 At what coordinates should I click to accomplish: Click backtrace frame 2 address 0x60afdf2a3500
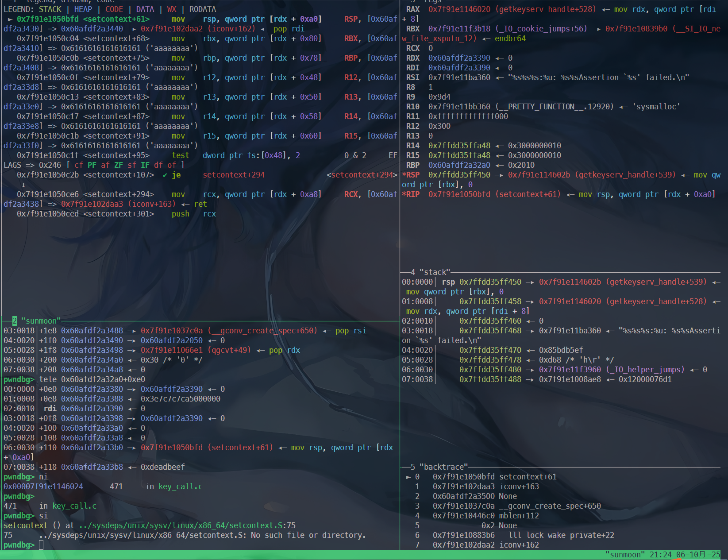[464, 496]
